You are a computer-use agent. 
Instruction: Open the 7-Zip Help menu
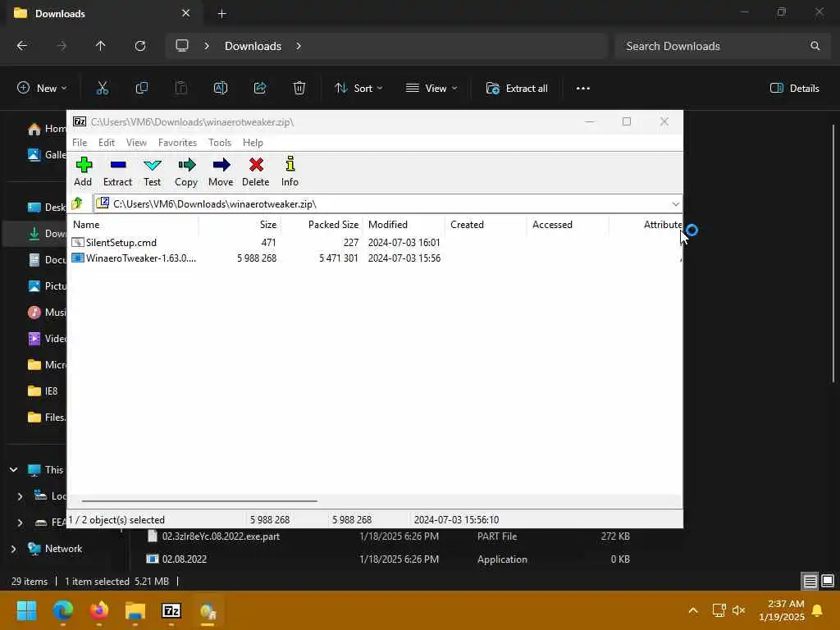[253, 143]
